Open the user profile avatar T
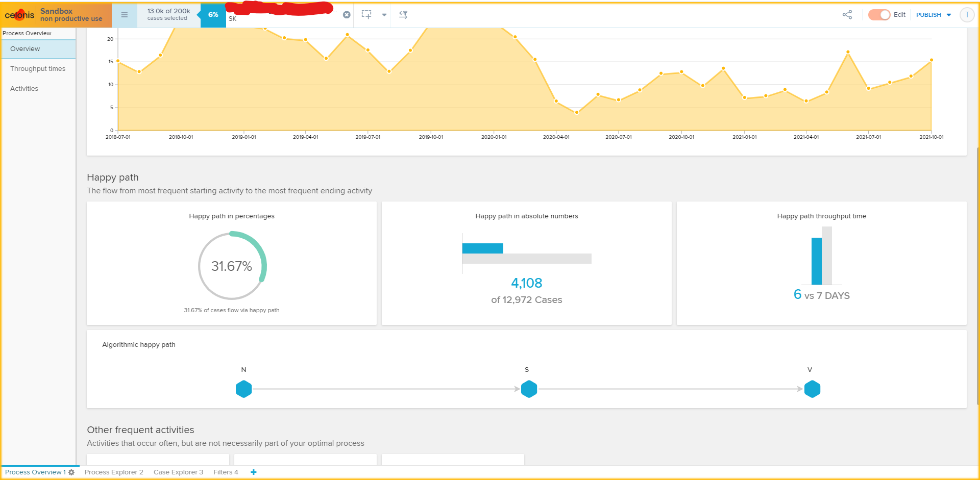This screenshot has width=980, height=480. tap(967, 15)
